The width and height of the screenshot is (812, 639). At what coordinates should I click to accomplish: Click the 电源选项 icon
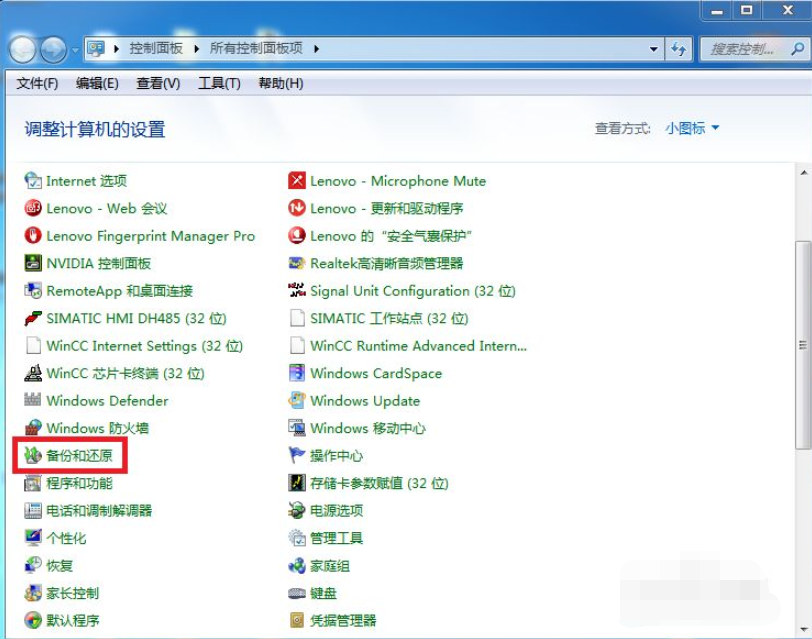[x=297, y=511]
